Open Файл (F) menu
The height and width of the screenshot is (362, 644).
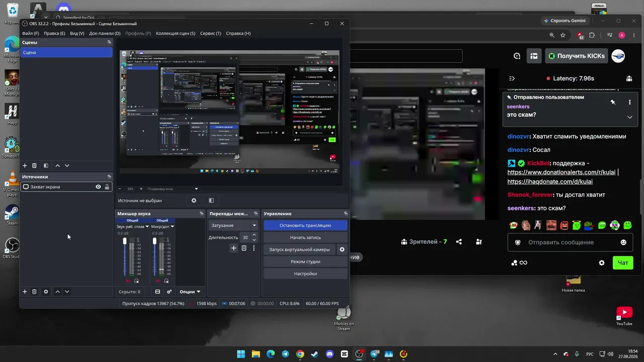pos(30,33)
